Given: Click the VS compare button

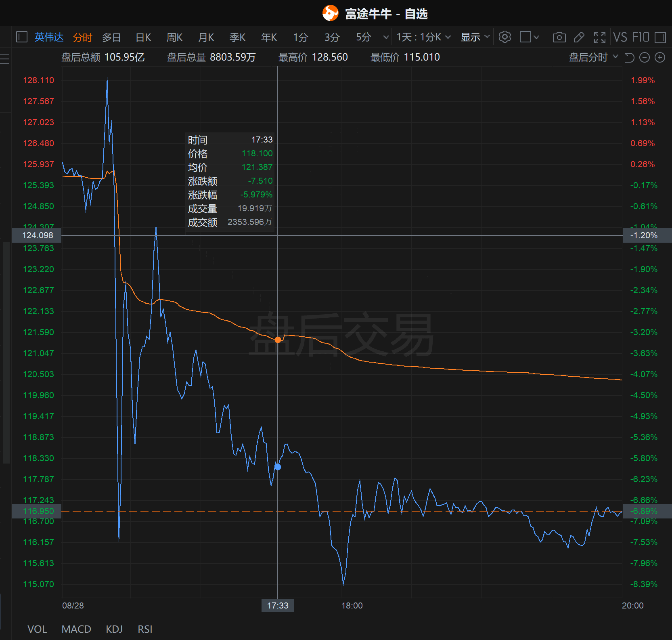Looking at the screenshot, I should coord(620,37).
